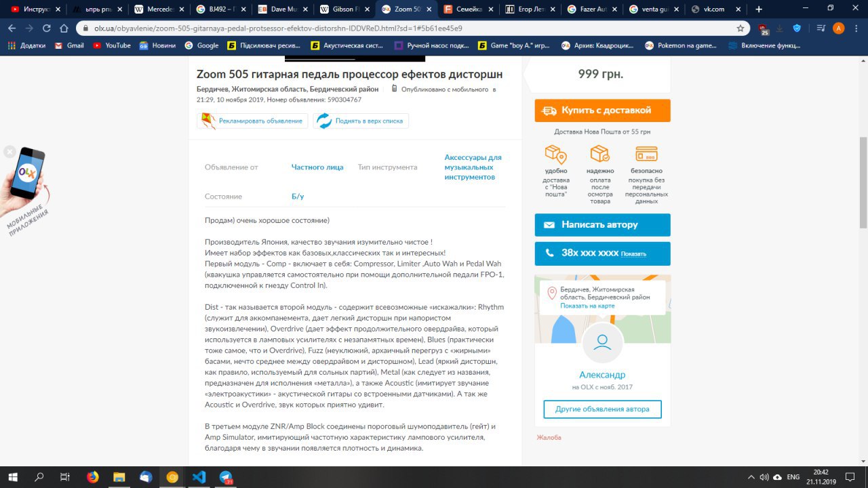Open Telegram from the taskbar

click(x=226, y=477)
